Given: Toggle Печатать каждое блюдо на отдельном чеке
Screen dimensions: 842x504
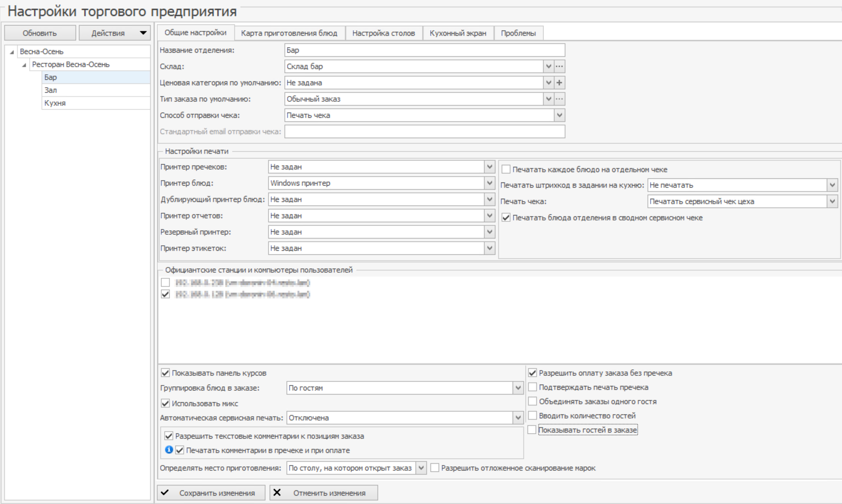Looking at the screenshot, I should tap(506, 169).
